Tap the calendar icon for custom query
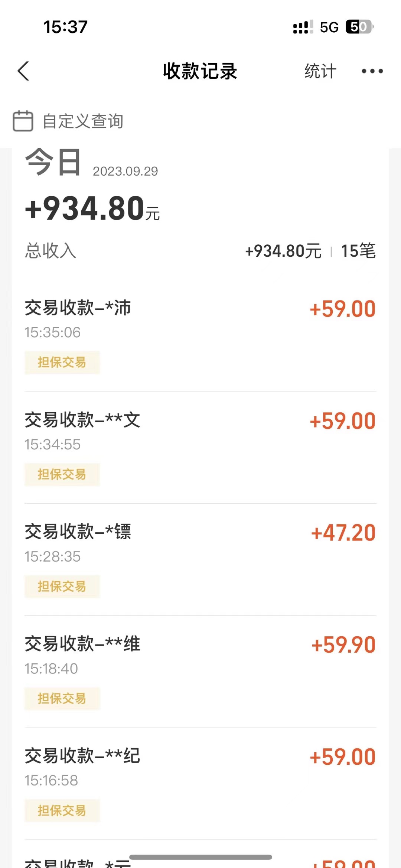Screen dimensions: 401x868 (x=23, y=121)
